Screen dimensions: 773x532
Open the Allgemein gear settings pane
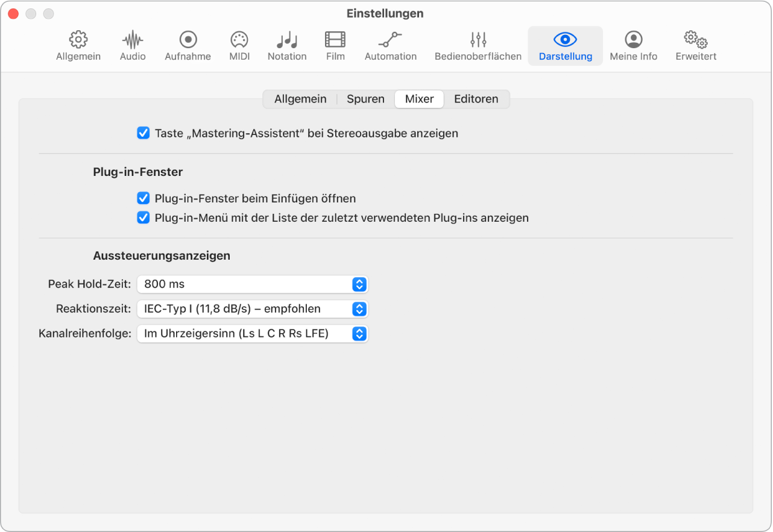coord(78,46)
